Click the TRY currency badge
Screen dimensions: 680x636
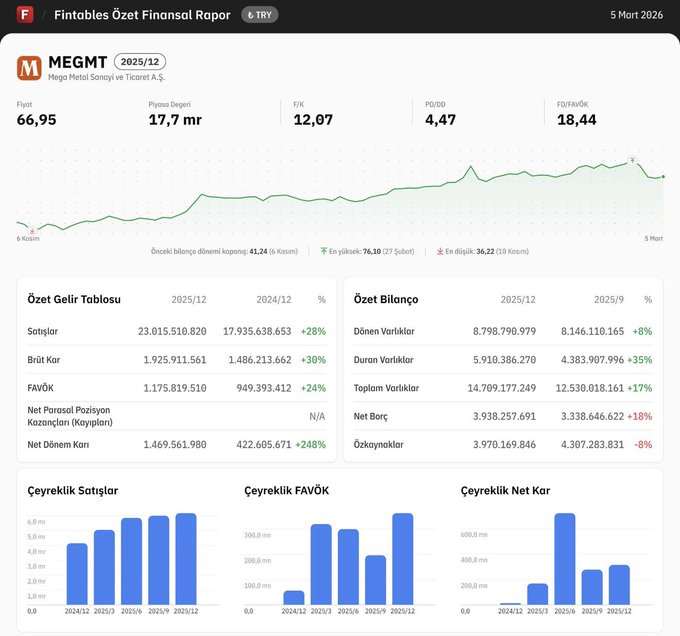tap(259, 15)
